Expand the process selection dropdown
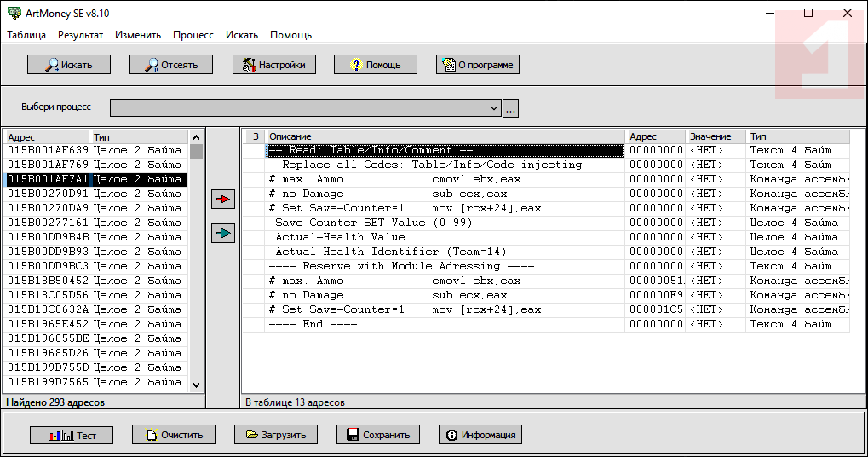Viewport: 868px width, 457px height. 494,108
